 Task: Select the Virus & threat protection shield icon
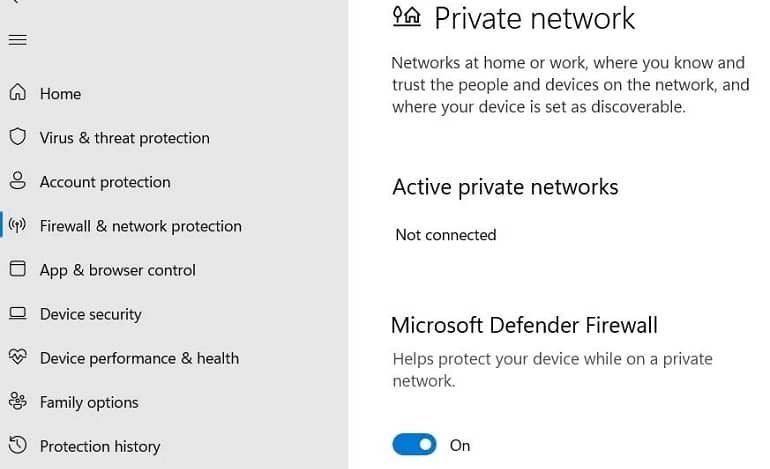tap(18, 137)
